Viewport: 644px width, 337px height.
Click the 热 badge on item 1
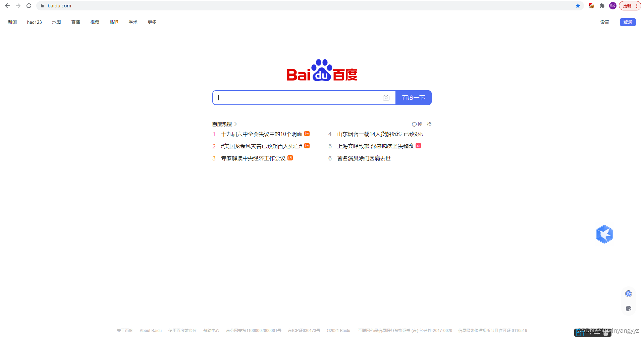[x=307, y=134]
